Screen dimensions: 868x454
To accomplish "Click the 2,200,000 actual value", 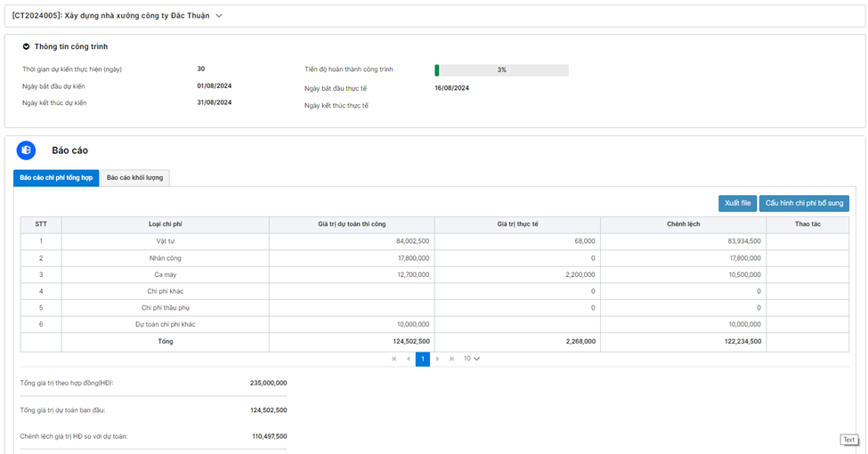I will tap(580, 274).
